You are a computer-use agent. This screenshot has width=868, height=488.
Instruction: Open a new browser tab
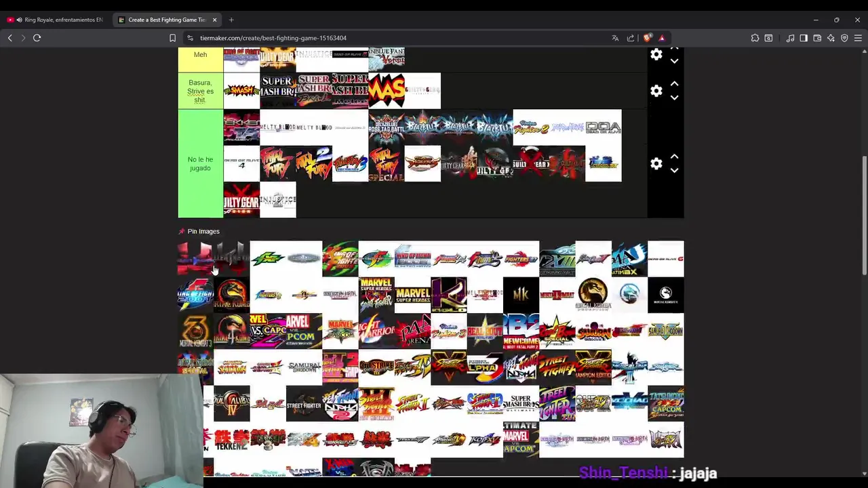[x=231, y=20]
